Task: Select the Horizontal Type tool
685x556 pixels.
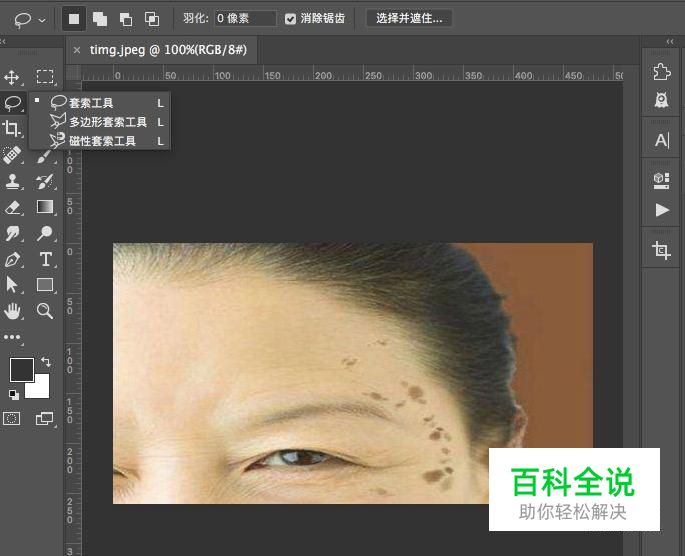Action: [45, 259]
